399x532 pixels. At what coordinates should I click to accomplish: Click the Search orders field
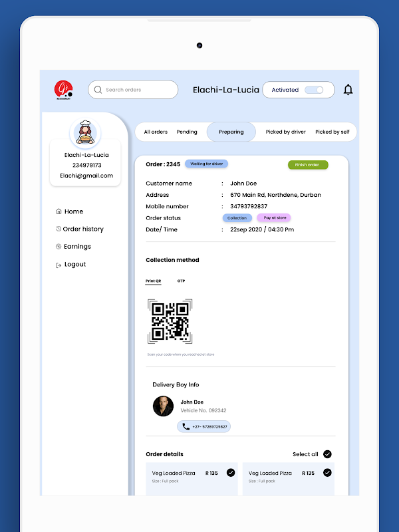133,90
